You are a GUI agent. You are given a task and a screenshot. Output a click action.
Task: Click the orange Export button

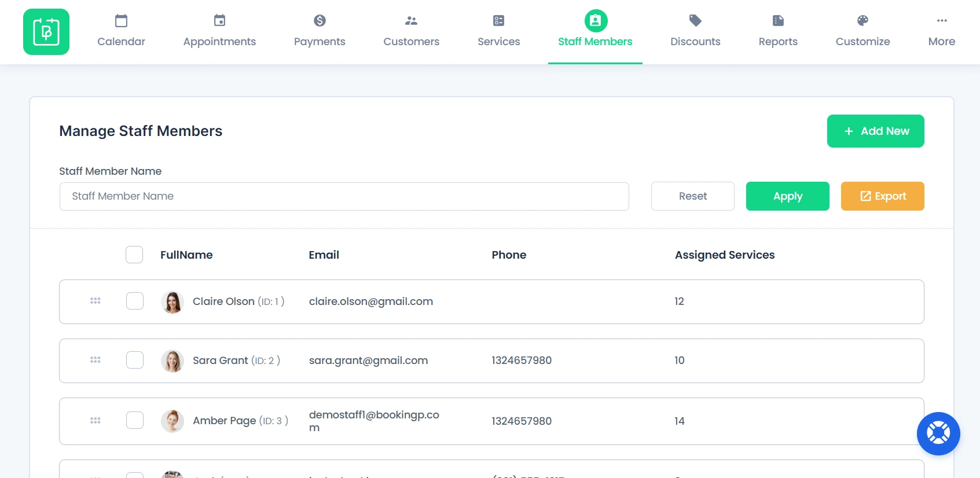[883, 196]
